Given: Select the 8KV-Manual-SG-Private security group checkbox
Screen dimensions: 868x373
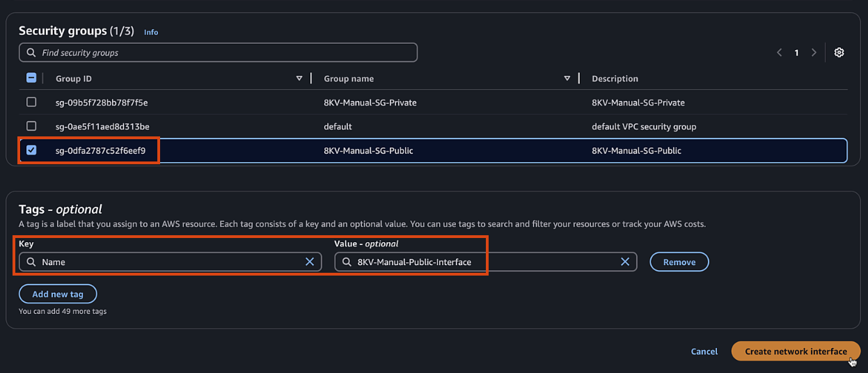Looking at the screenshot, I should click(x=31, y=102).
